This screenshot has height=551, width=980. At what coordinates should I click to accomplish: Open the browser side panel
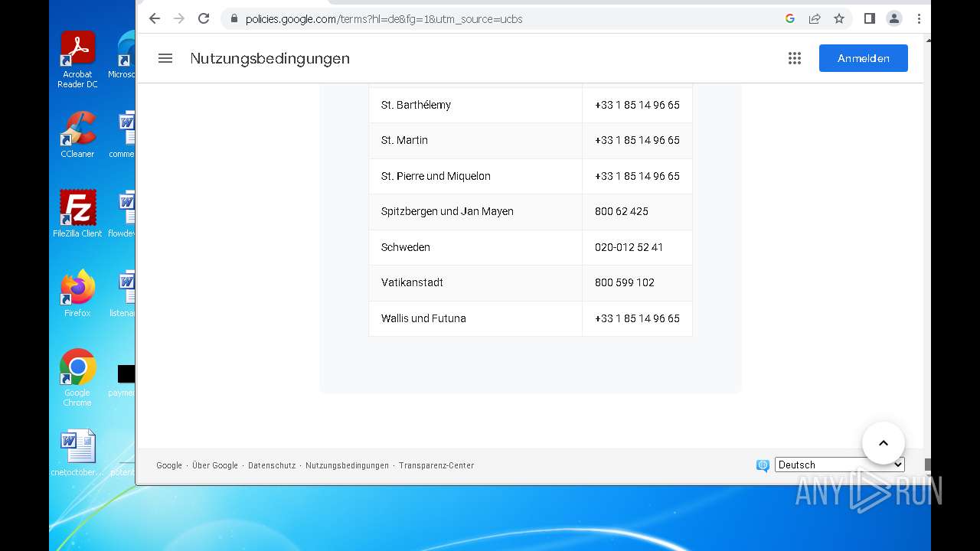click(870, 18)
